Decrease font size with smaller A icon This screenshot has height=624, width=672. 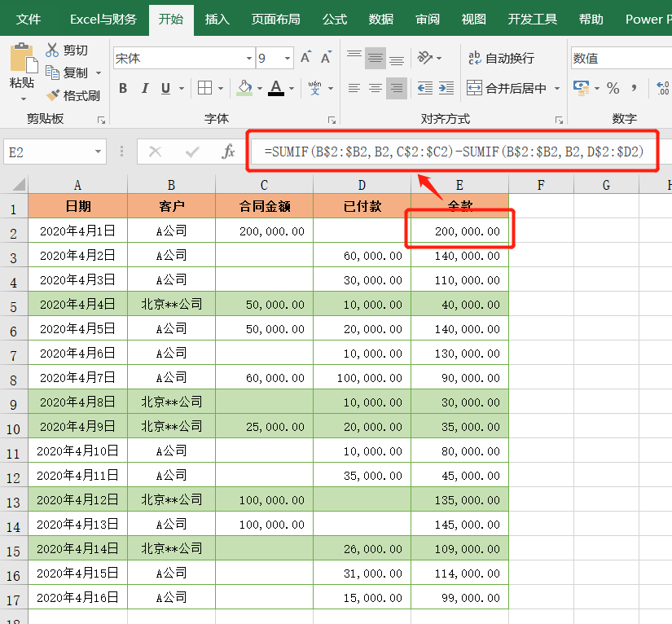point(327,57)
